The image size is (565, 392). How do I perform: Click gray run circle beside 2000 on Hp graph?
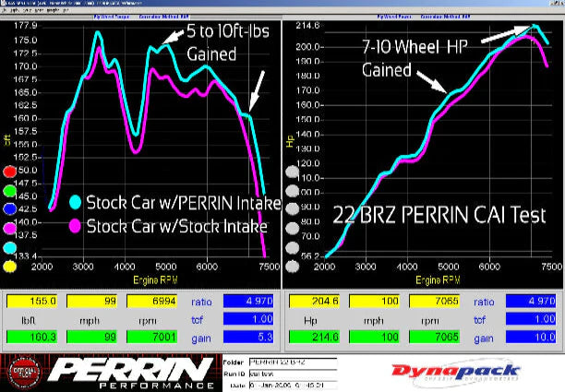coord(293,267)
